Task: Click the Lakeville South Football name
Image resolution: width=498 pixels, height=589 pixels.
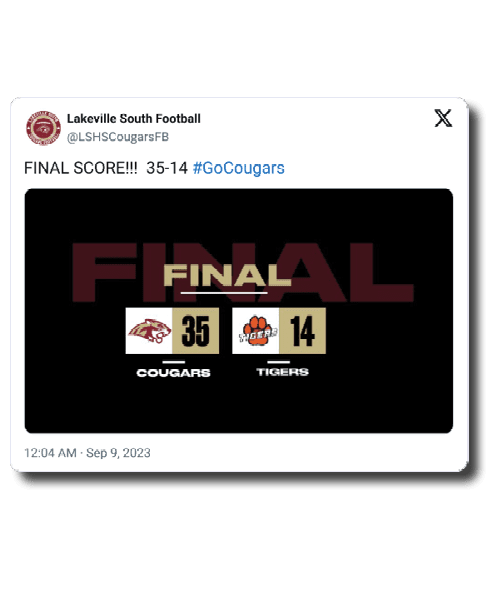Action: [134, 119]
